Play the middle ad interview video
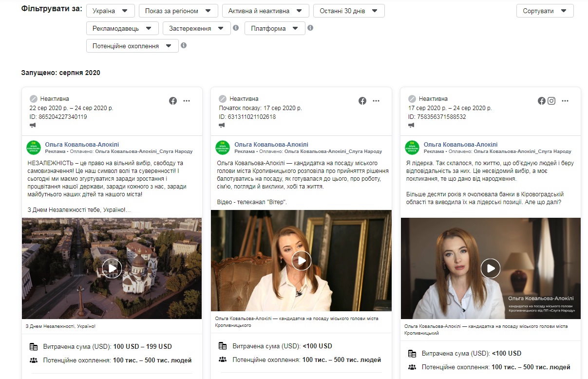588x379 pixels. (301, 261)
